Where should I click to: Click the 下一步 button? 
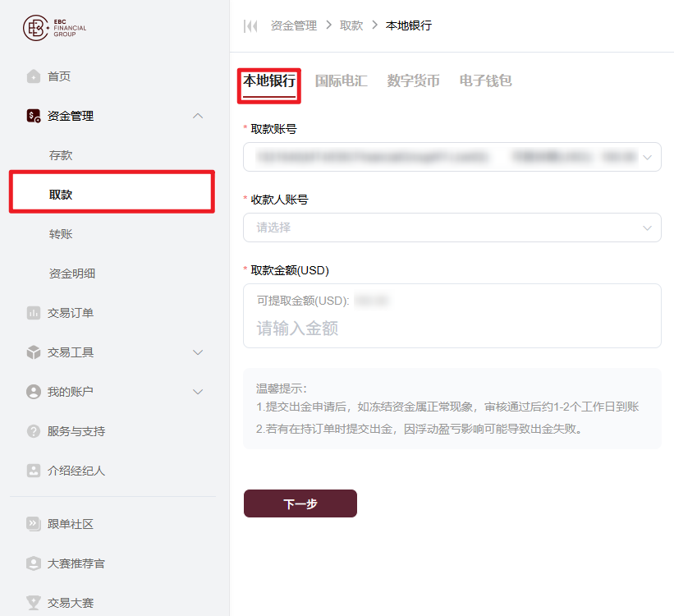(x=300, y=503)
